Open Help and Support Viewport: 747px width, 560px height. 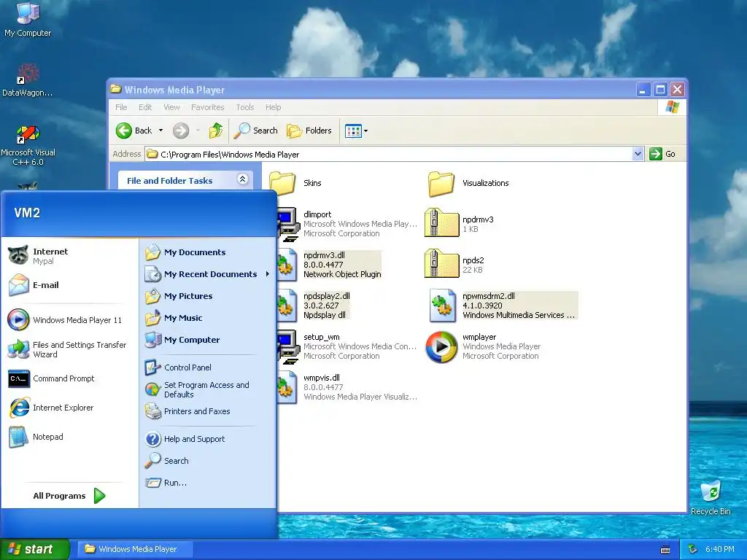pyautogui.click(x=208, y=439)
